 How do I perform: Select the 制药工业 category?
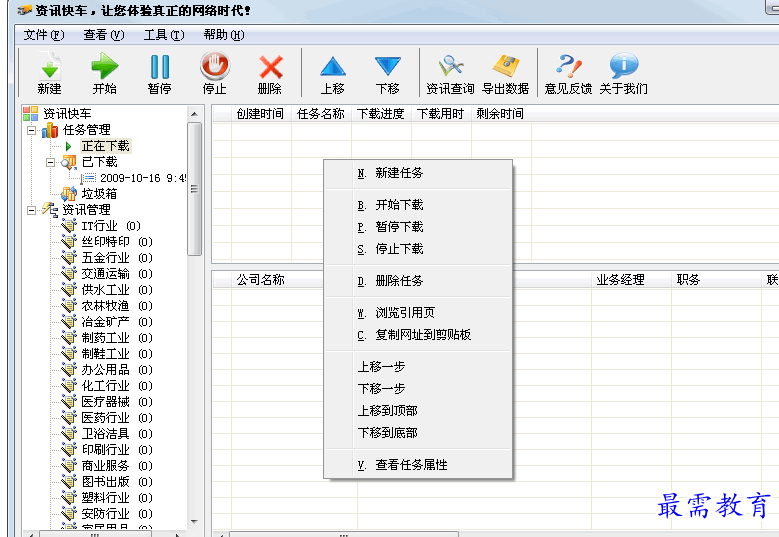(117, 338)
